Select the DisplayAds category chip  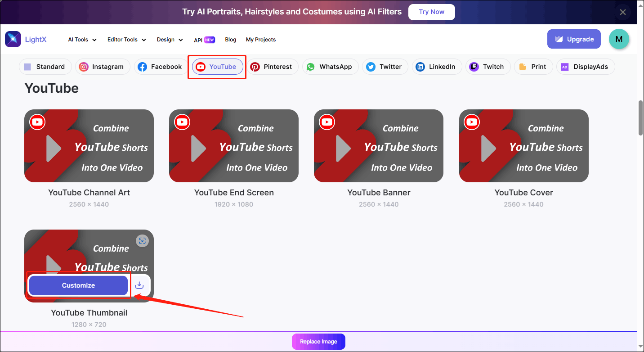pos(586,67)
